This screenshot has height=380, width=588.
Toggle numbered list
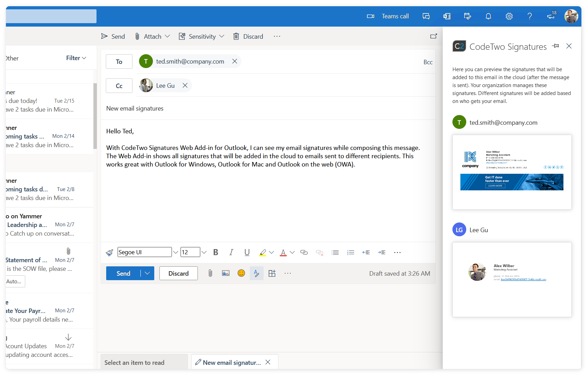coord(351,253)
